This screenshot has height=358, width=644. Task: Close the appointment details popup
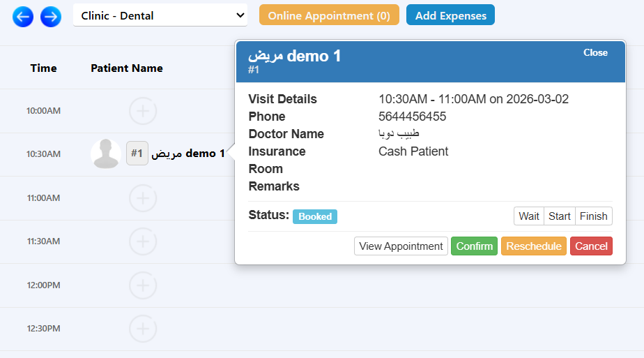595,53
